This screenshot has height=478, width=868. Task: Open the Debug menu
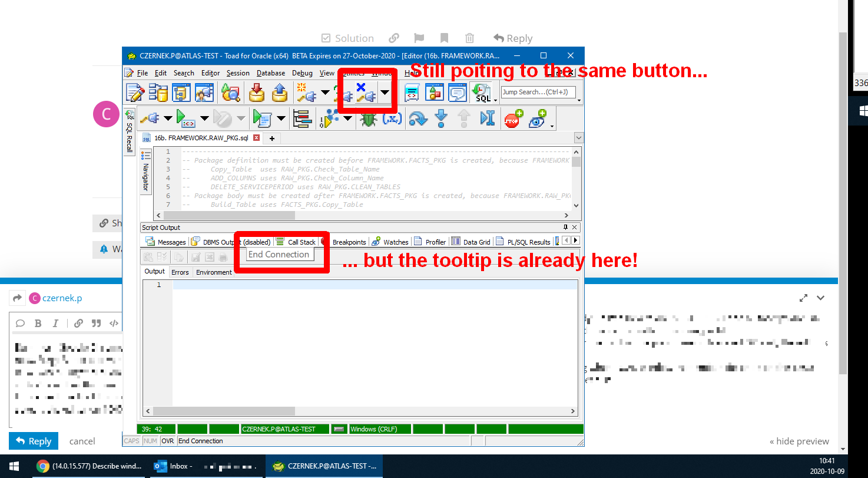pyautogui.click(x=302, y=73)
